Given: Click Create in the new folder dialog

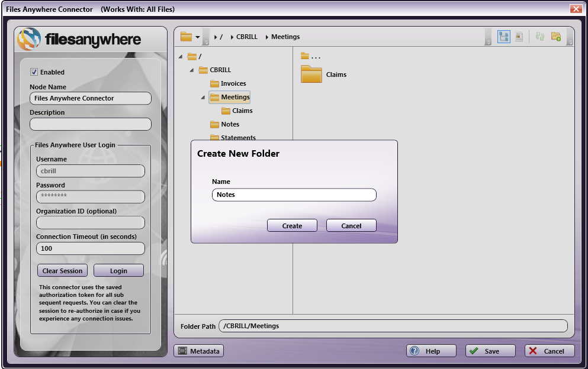Looking at the screenshot, I should pos(292,225).
